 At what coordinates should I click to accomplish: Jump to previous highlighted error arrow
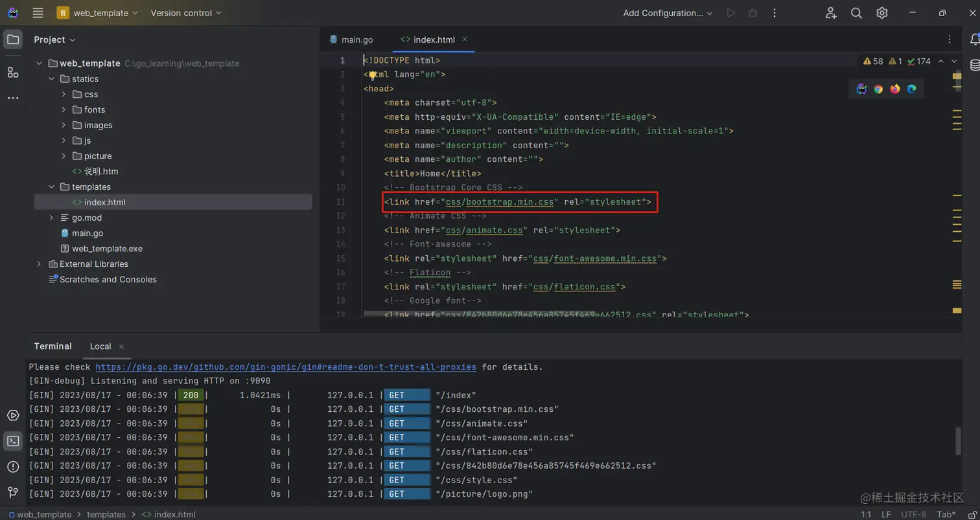pos(941,61)
